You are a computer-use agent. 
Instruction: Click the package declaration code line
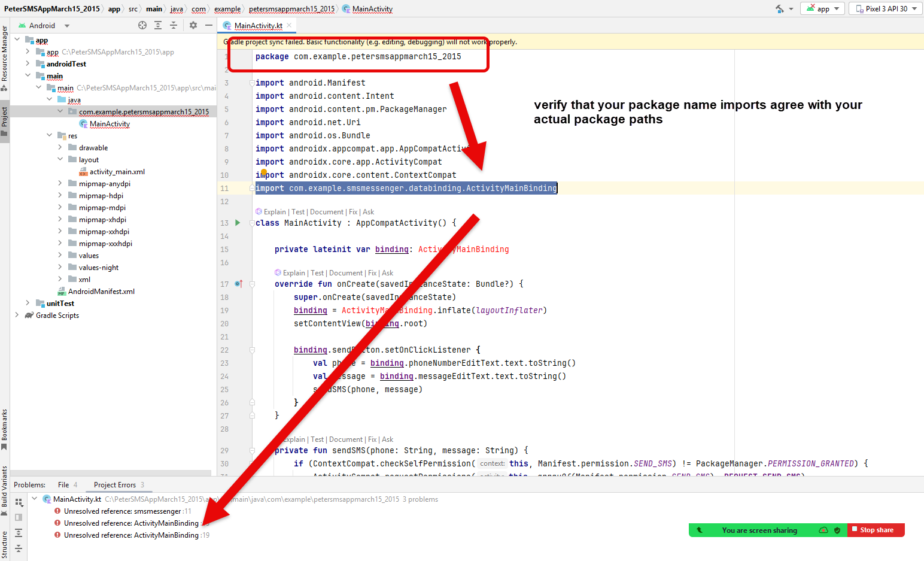pos(358,56)
